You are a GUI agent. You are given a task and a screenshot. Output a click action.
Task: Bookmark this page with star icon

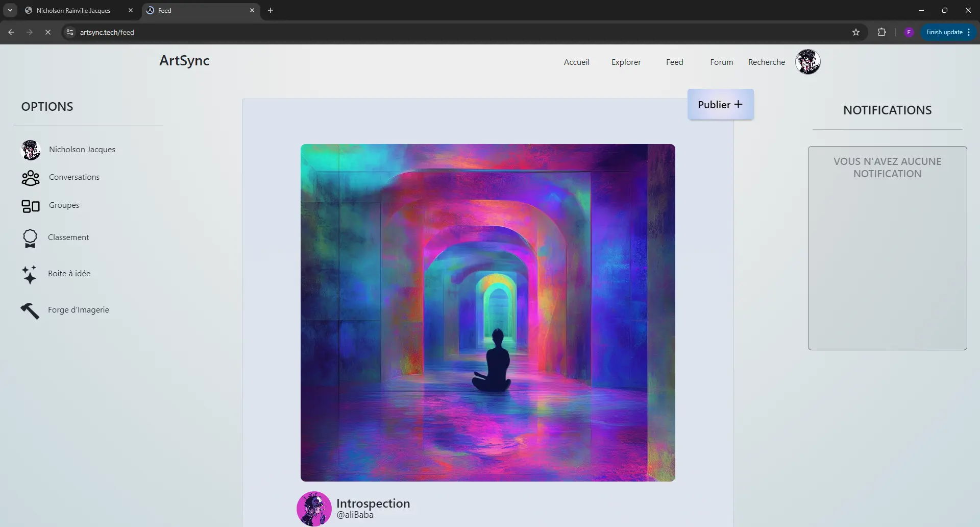coord(856,32)
